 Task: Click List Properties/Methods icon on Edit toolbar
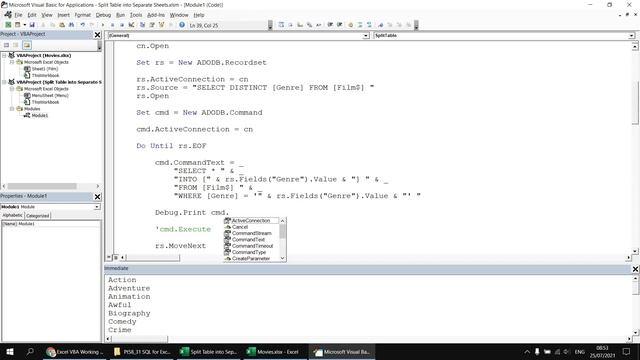click(x=281, y=25)
